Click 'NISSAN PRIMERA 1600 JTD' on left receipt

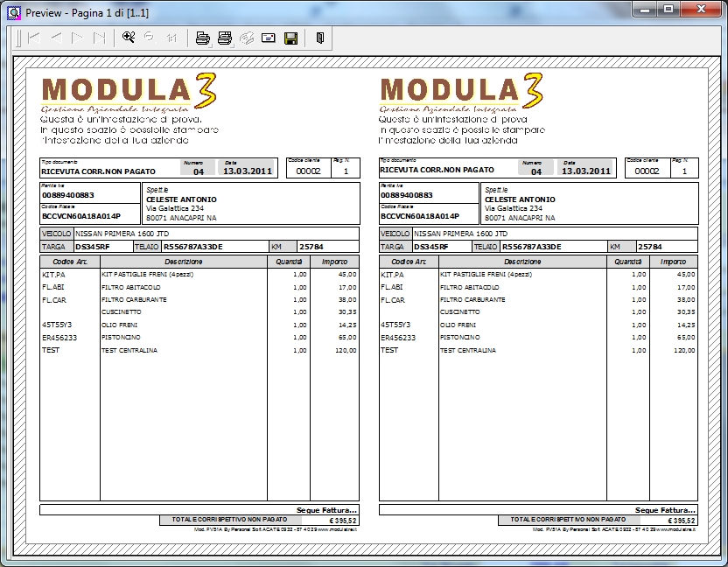pos(122,234)
